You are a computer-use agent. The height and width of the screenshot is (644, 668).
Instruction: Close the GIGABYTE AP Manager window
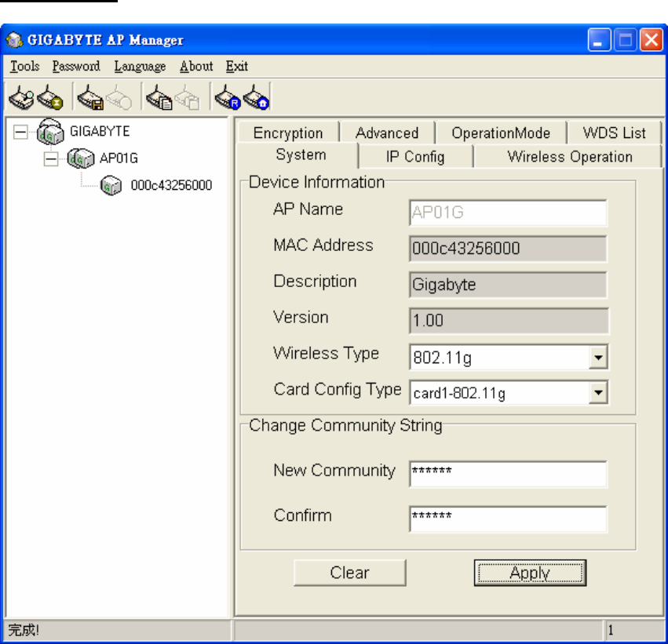click(x=652, y=39)
